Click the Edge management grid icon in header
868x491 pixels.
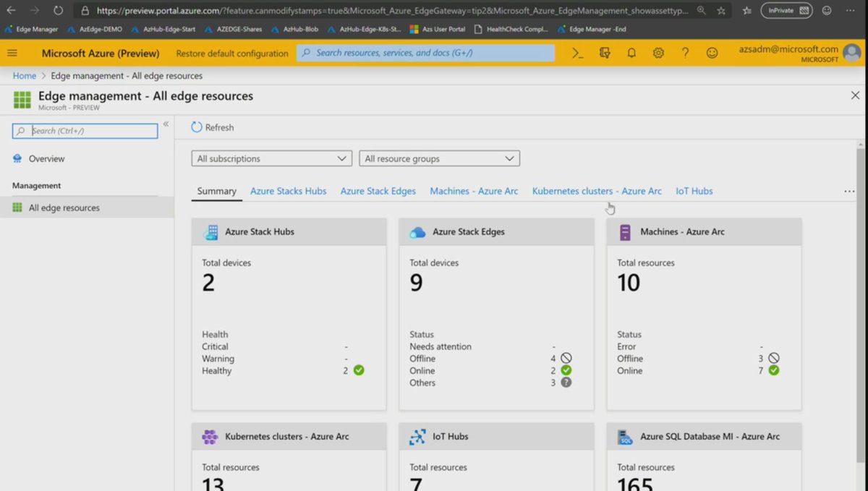pyautogui.click(x=22, y=100)
